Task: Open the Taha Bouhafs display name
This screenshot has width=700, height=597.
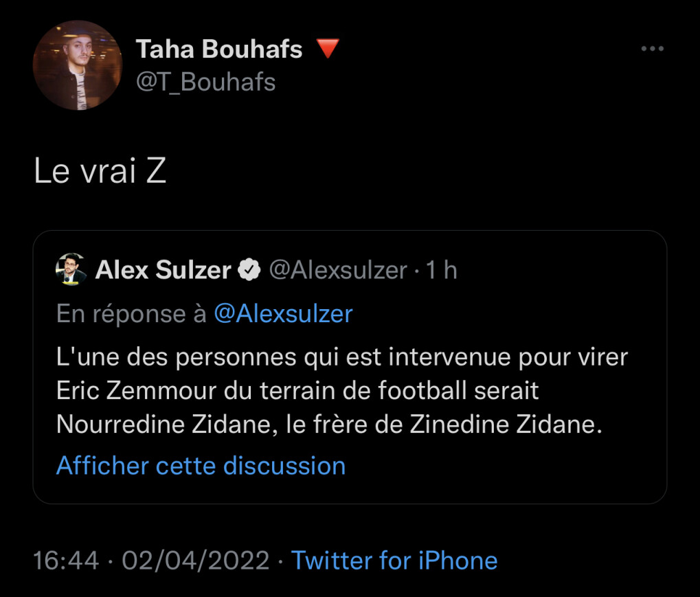Action: click(219, 49)
